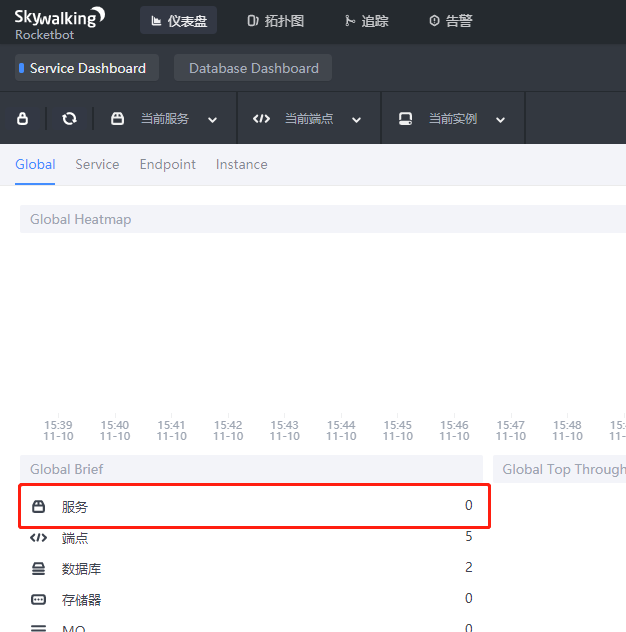
Task: Select the Database Dashboard button
Action: pos(253,68)
